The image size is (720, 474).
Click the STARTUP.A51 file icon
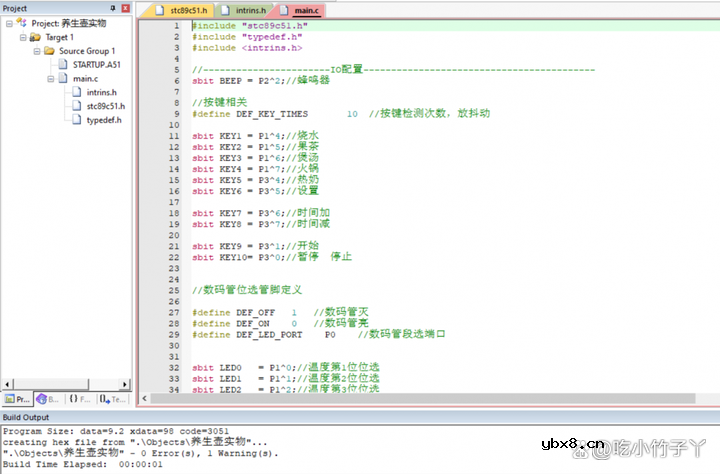(x=63, y=65)
